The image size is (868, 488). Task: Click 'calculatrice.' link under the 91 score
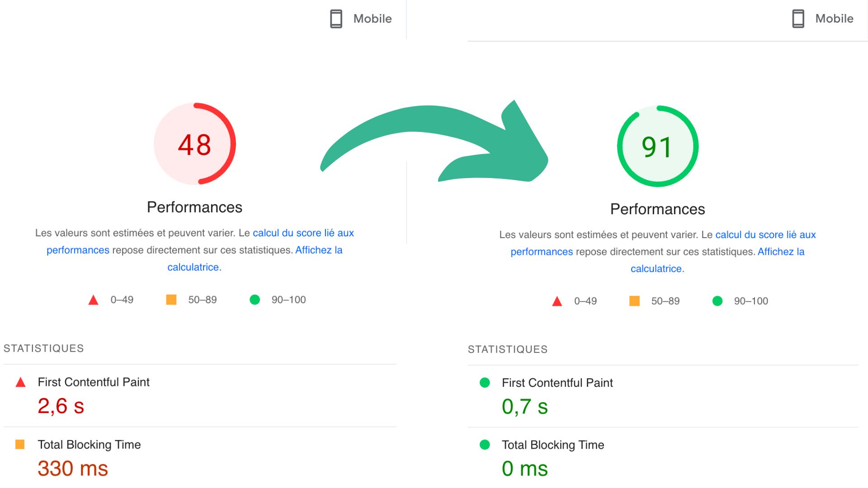[x=657, y=269]
